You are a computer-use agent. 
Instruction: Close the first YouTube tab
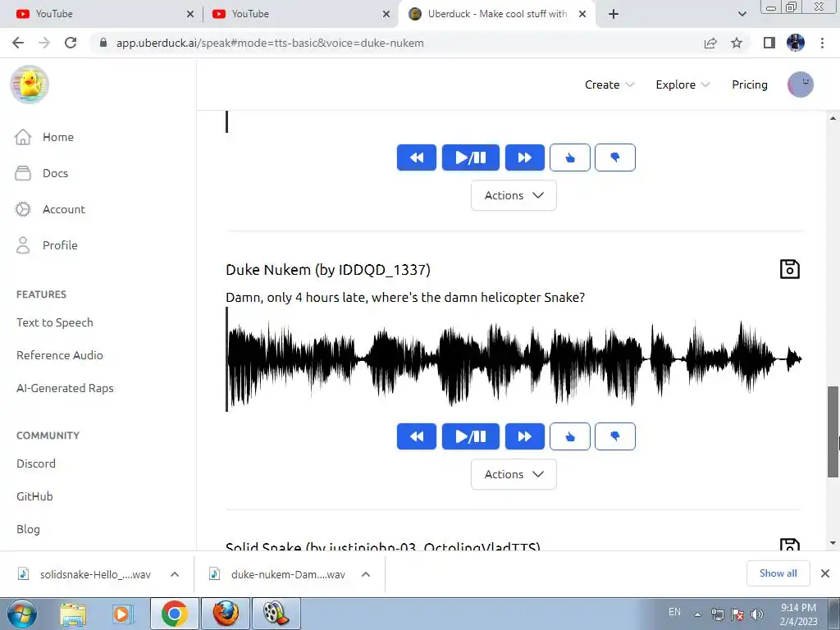tap(190, 14)
